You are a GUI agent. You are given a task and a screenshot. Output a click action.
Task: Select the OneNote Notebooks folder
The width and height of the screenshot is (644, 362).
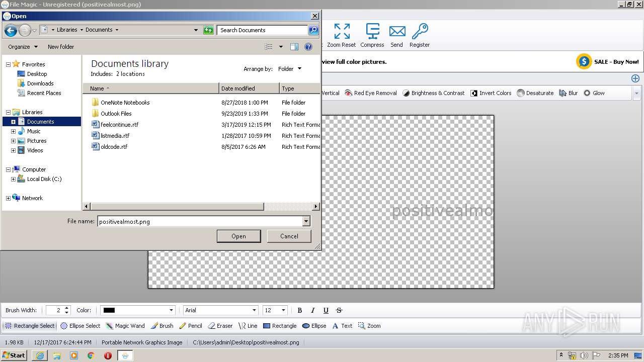pyautogui.click(x=125, y=103)
